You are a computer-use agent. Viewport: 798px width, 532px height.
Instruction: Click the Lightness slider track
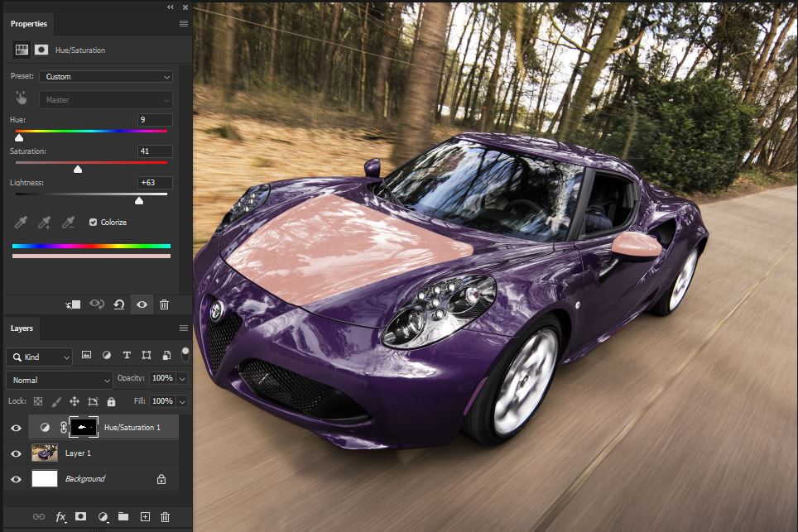[x=92, y=194]
